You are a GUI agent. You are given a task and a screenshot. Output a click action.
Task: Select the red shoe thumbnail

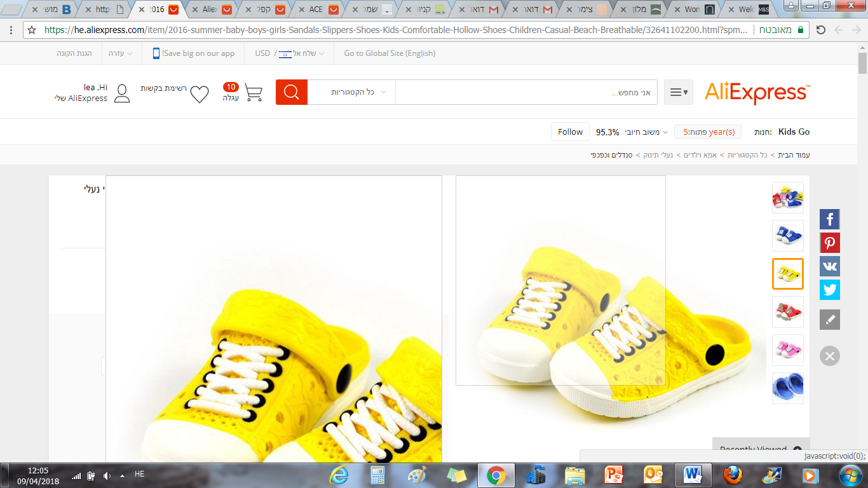[x=788, y=312]
